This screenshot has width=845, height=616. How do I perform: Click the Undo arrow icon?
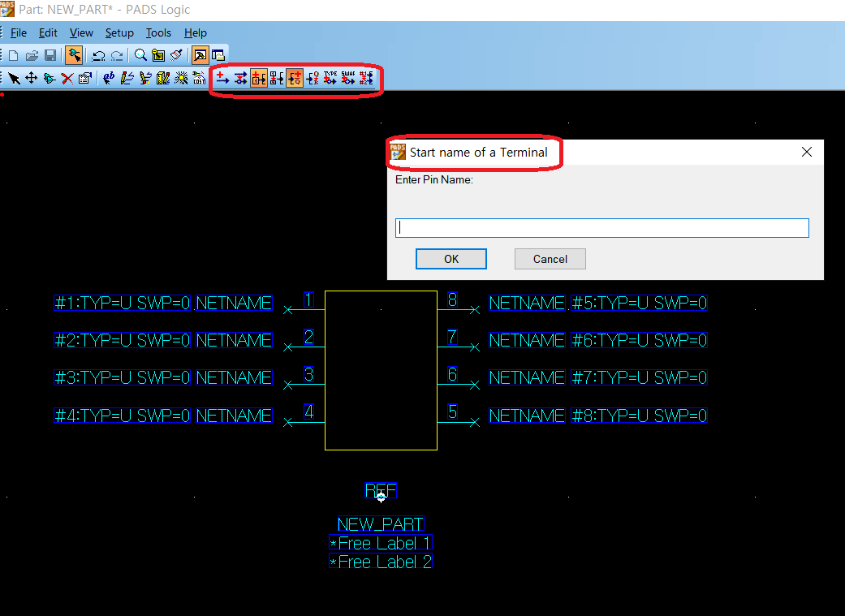tap(98, 55)
